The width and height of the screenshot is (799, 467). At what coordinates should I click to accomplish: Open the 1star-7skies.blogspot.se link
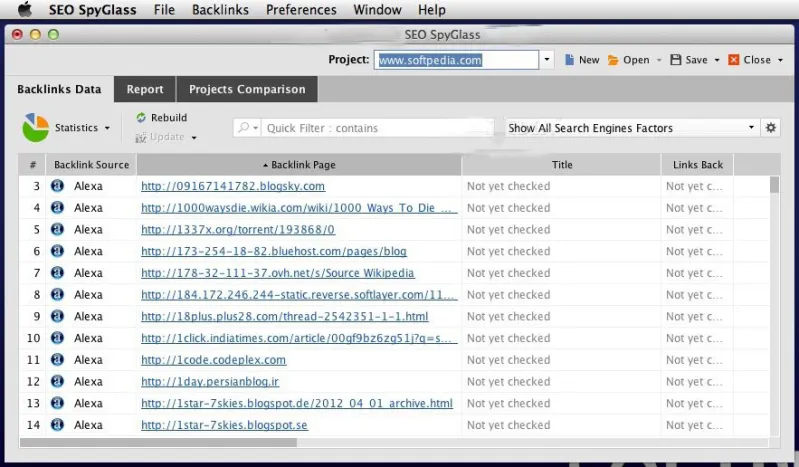tap(224, 425)
